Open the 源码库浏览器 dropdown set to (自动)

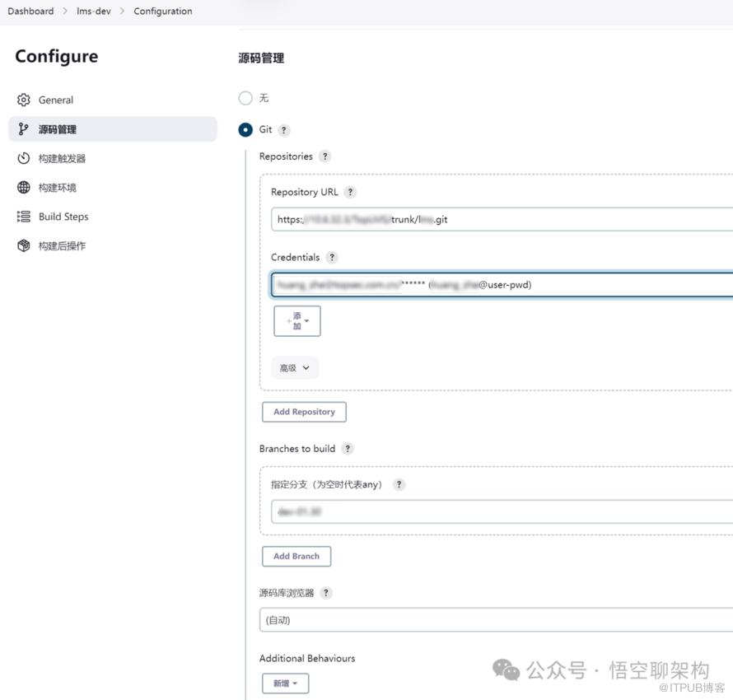(496, 620)
